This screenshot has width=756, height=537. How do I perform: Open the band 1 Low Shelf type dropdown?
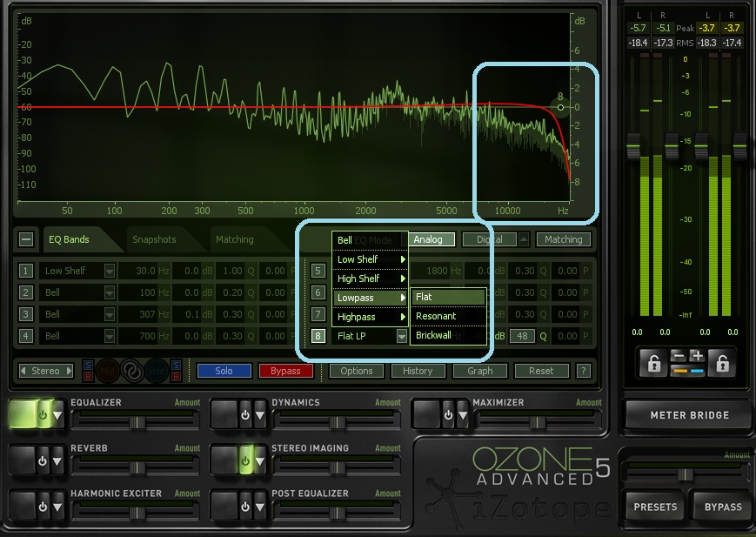(110, 271)
